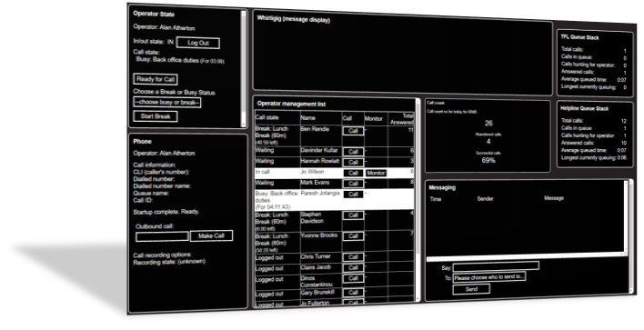Click the Send message button
The height and width of the screenshot is (330, 644).
471,289
